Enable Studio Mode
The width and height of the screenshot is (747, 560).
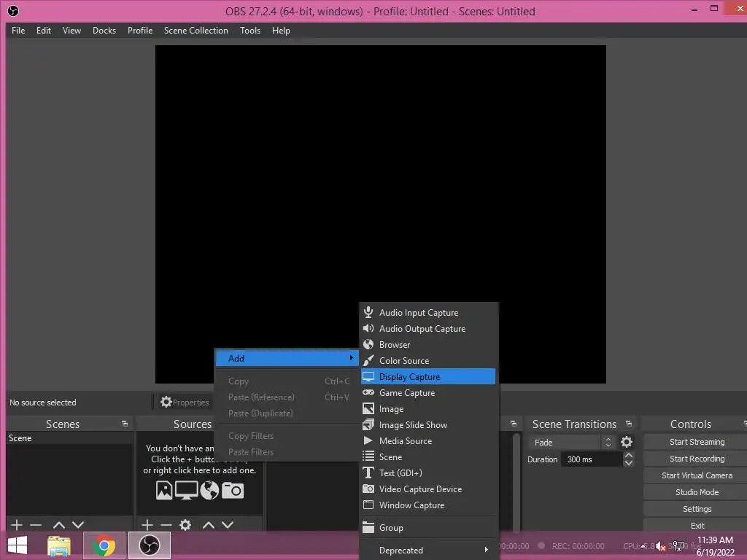[697, 492]
